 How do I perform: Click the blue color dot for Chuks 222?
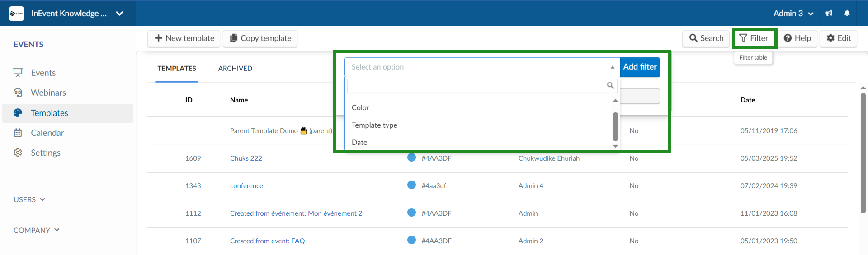pyautogui.click(x=411, y=158)
